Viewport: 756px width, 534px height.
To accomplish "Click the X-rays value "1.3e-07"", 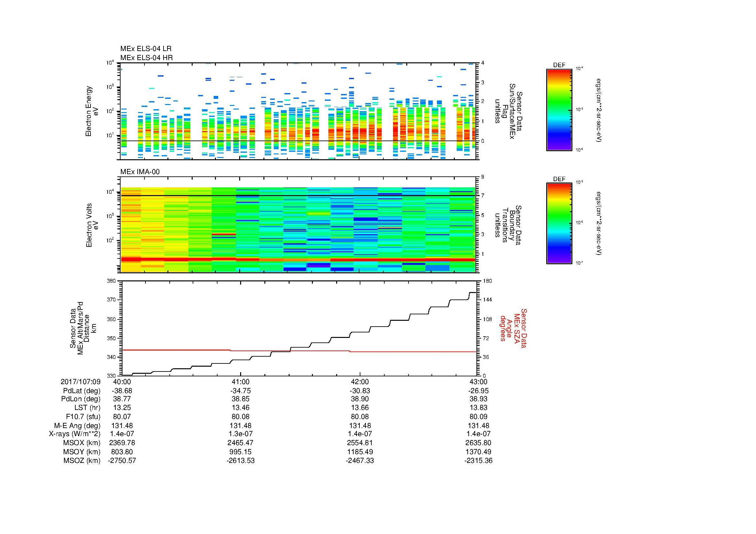I will click(x=241, y=434).
